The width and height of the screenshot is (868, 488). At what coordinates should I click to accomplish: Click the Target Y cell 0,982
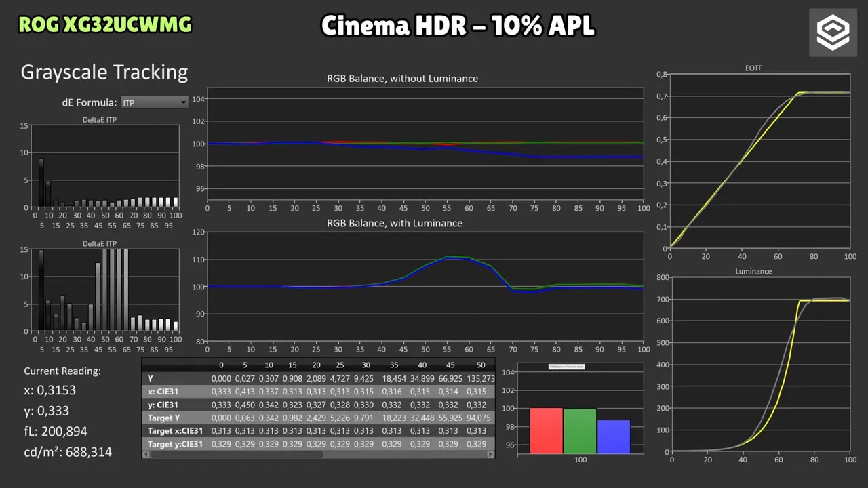click(x=292, y=418)
